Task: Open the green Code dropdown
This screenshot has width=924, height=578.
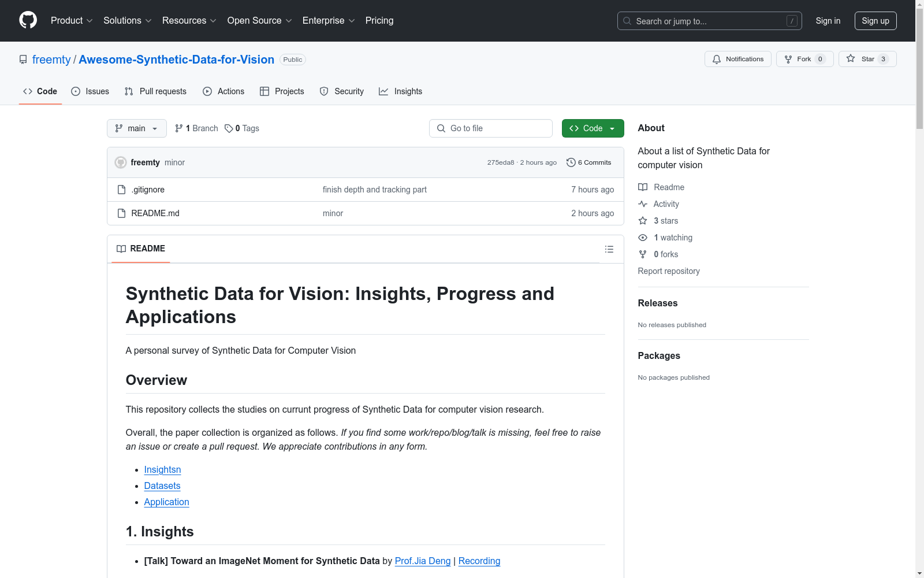Action: (x=593, y=128)
